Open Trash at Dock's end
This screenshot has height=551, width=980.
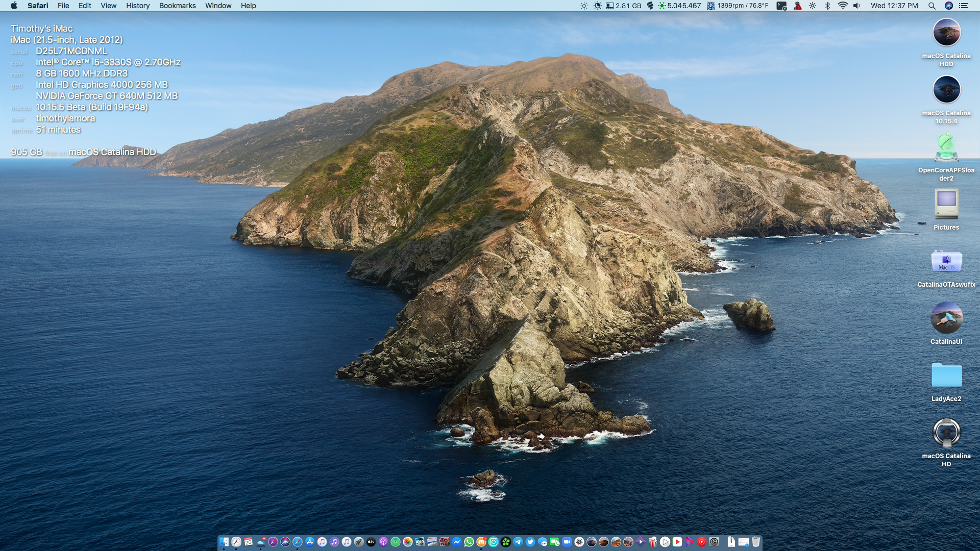[756, 542]
